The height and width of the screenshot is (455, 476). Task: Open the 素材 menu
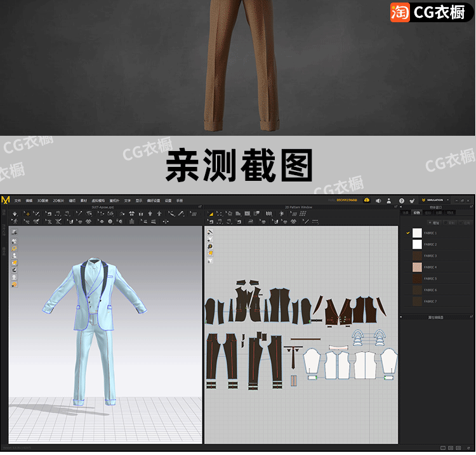coord(84,200)
